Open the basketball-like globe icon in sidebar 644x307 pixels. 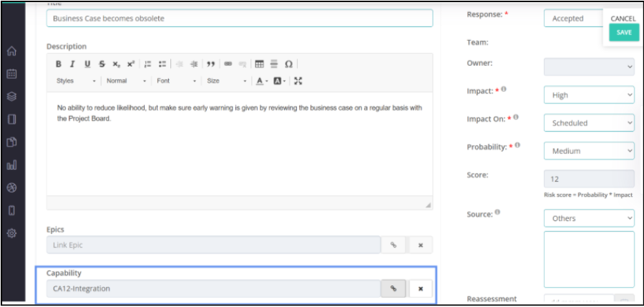pos(12,187)
